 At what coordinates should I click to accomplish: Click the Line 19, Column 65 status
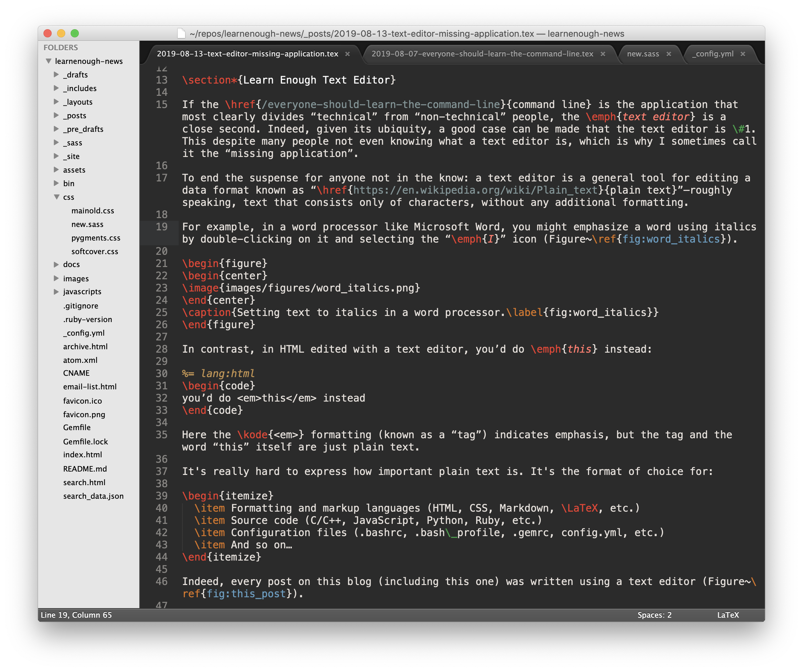click(76, 615)
